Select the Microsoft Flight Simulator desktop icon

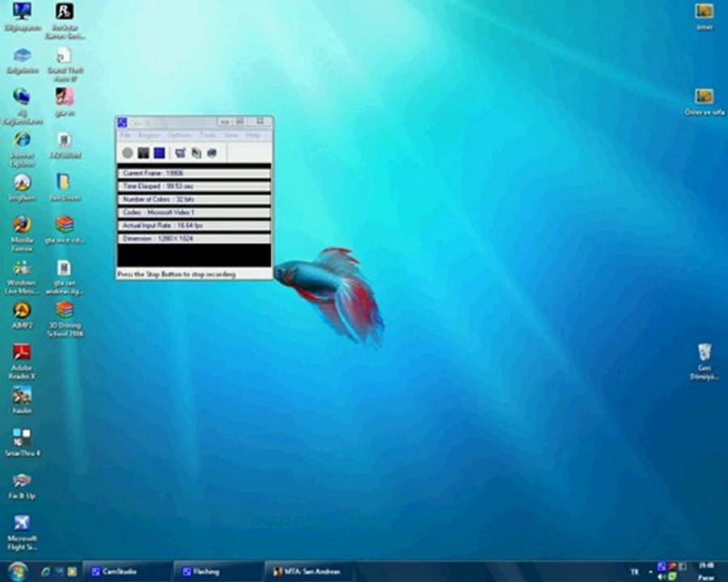pyautogui.click(x=22, y=531)
